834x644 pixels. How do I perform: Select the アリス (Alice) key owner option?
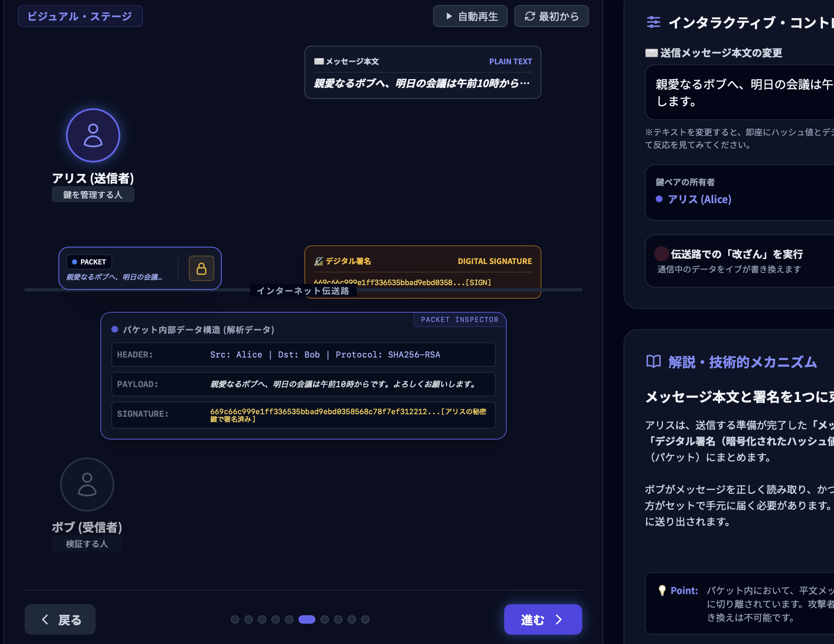tap(693, 199)
